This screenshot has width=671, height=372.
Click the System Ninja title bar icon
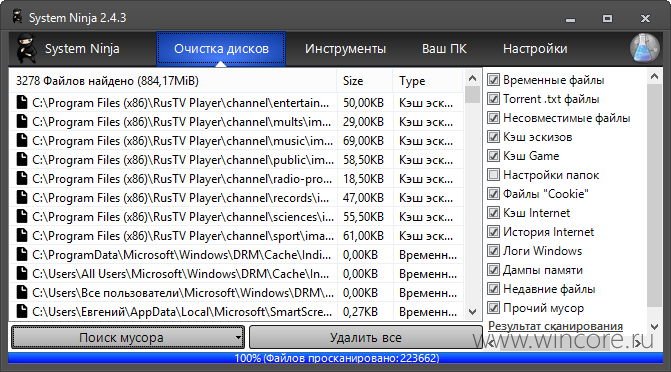[17, 17]
